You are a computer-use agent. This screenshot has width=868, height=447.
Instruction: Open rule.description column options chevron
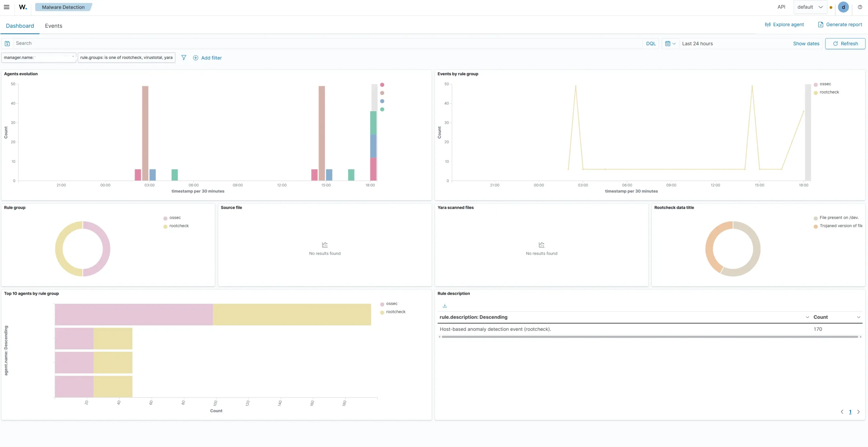click(x=807, y=317)
